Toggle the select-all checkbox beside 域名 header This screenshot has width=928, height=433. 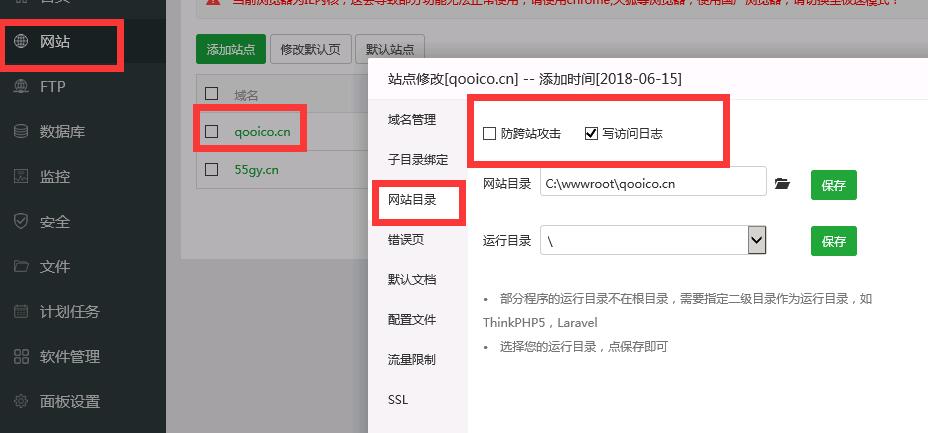point(211,93)
